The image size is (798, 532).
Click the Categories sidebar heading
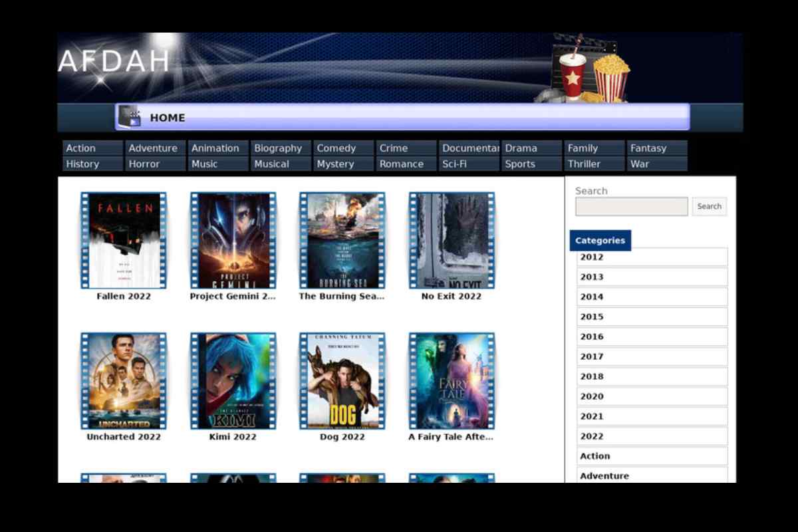tap(600, 241)
